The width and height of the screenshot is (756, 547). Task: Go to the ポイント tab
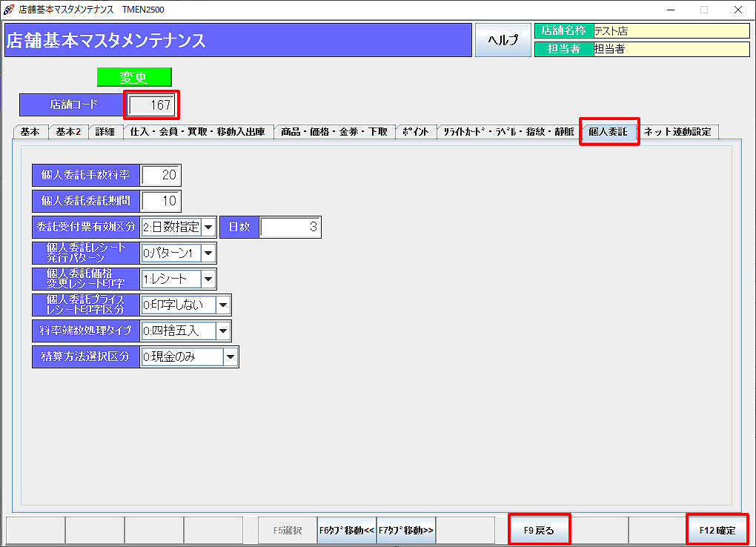coord(415,132)
